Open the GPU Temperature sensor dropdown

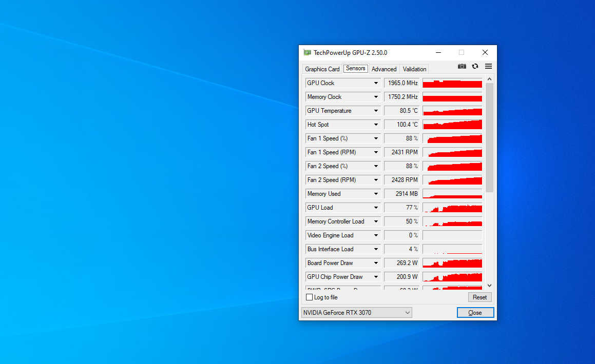tap(376, 111)
